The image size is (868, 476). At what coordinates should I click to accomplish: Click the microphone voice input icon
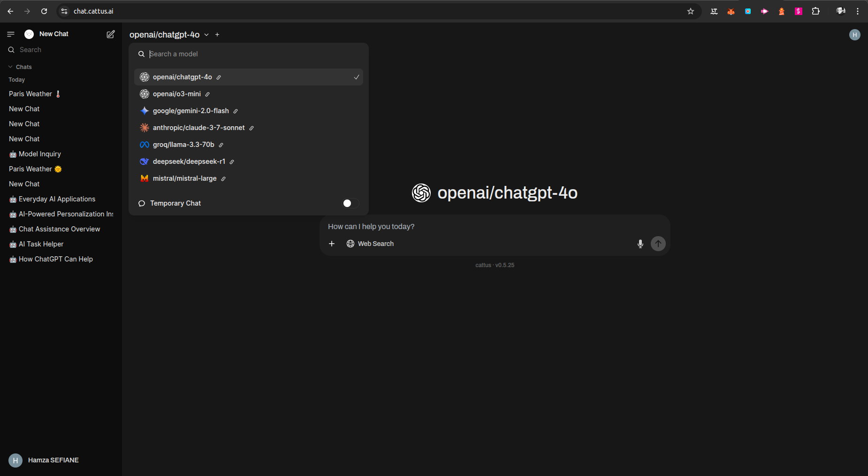tap(640, 244)
